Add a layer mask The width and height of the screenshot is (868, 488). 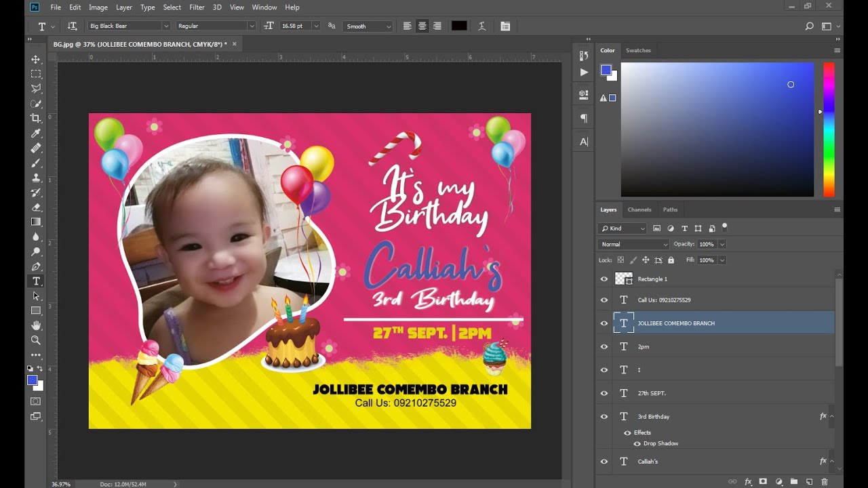(x=763, y=482)
